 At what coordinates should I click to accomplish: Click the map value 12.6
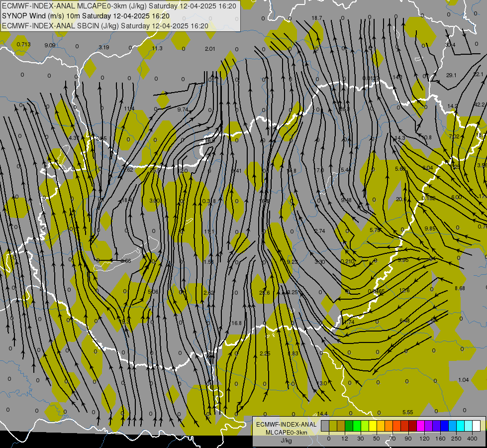(404, 290)
